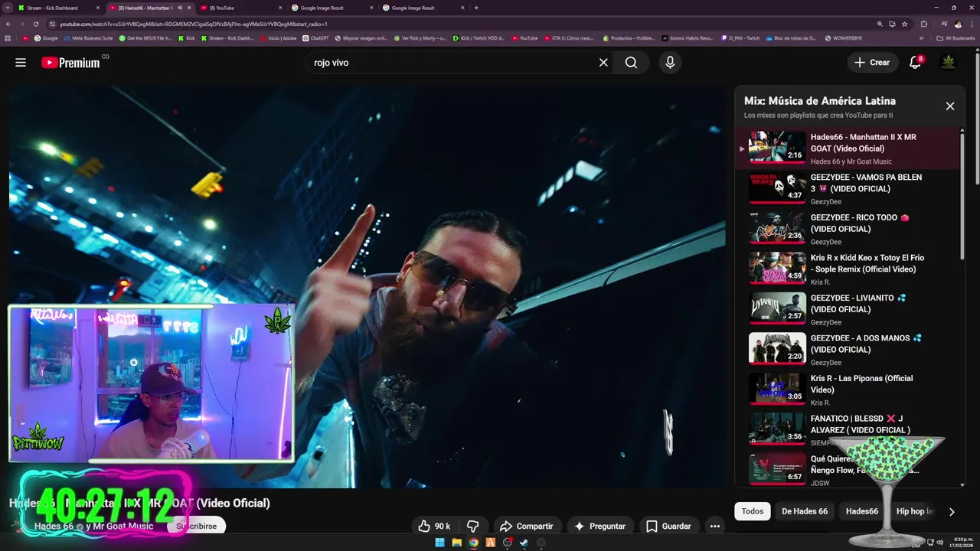Click the Preguntar button
This screenshot has width=980, height=551.
[x=600, y=526]
